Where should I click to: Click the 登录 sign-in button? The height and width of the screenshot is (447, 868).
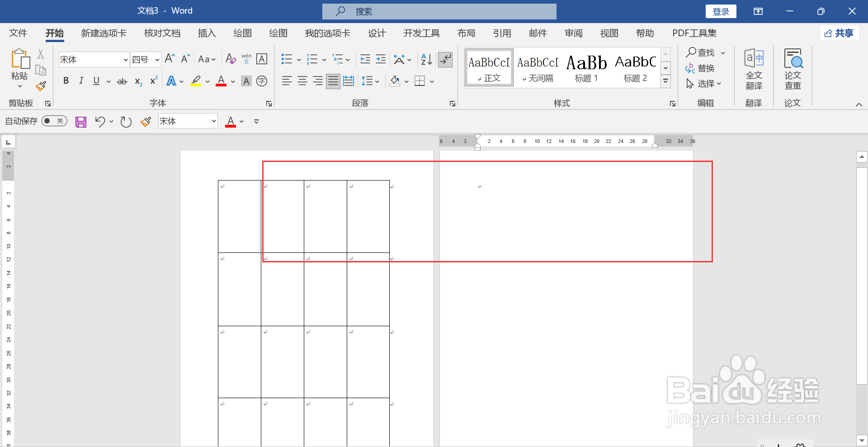721,11
